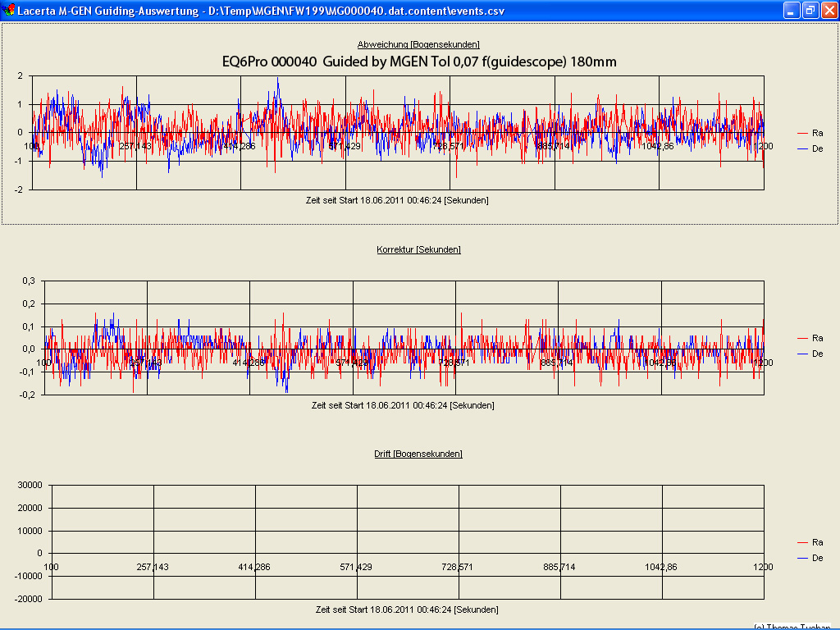Select the Korrektur [Sekunden] chart title

pyautogui.click(x=418, y=249)
